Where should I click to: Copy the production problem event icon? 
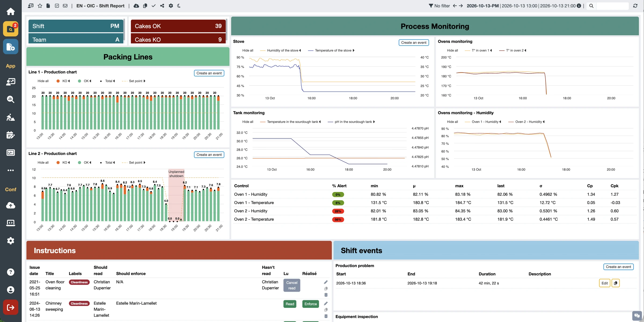tap(616, 283)
